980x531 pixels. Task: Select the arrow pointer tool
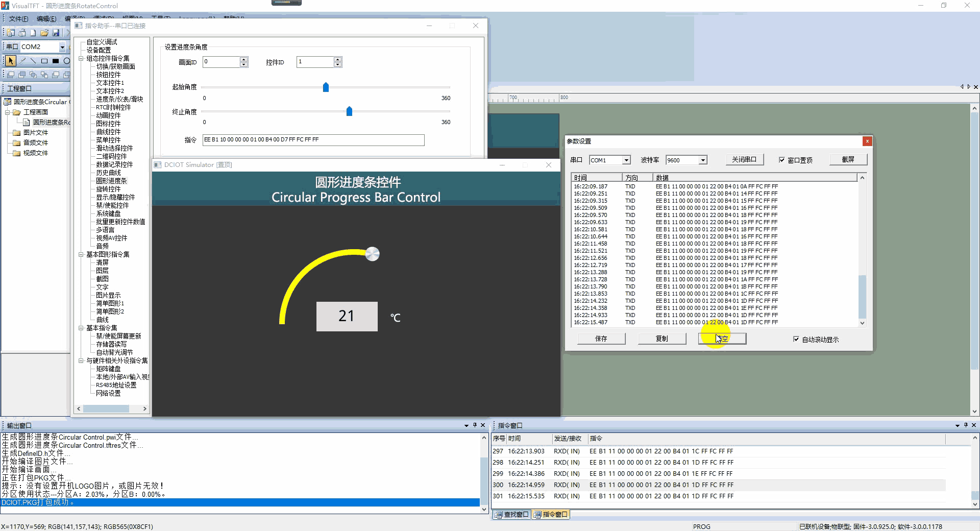(11, 61)
